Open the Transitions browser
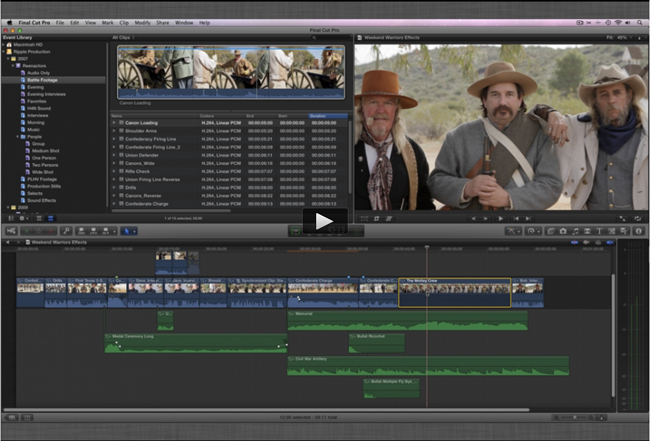Screen dimensions: 650x441 click(587, 231)
